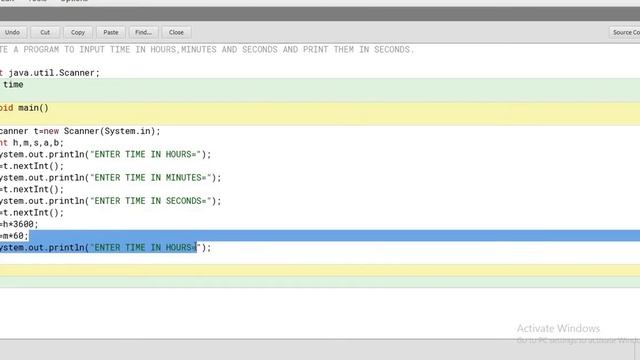Click the java.util.Scanner import line
This screenshot has width=640, height=360.
50,73
